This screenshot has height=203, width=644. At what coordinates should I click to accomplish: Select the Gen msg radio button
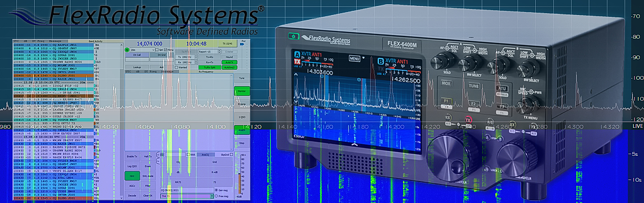(216, 190)
